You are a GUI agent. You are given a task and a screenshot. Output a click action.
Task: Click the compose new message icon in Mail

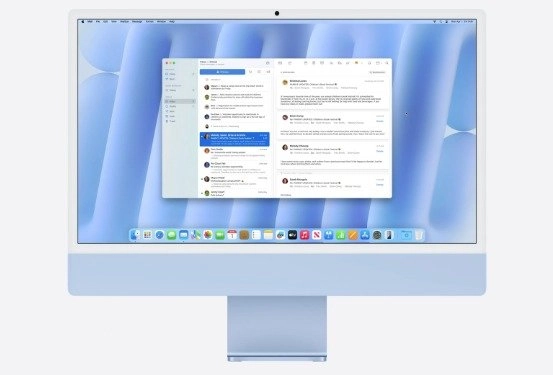click(290, 63)
